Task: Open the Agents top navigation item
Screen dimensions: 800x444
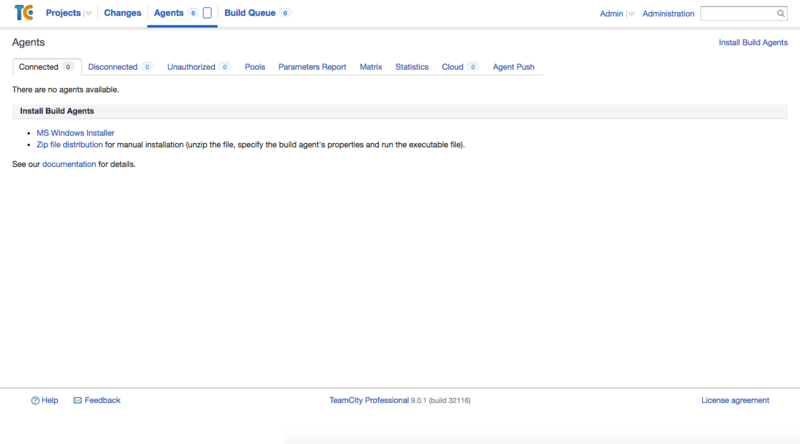Action: point(169,13)
